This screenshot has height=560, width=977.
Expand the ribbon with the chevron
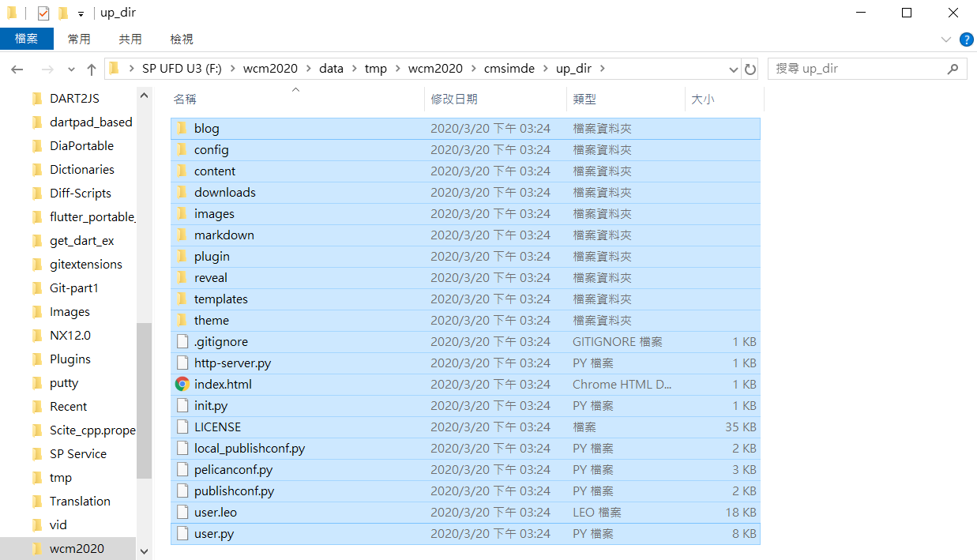946,39
